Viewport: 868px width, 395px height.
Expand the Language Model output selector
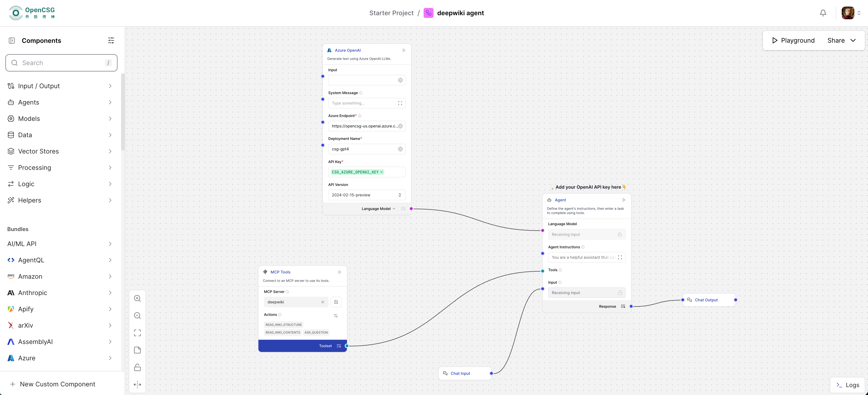[378, 209]
